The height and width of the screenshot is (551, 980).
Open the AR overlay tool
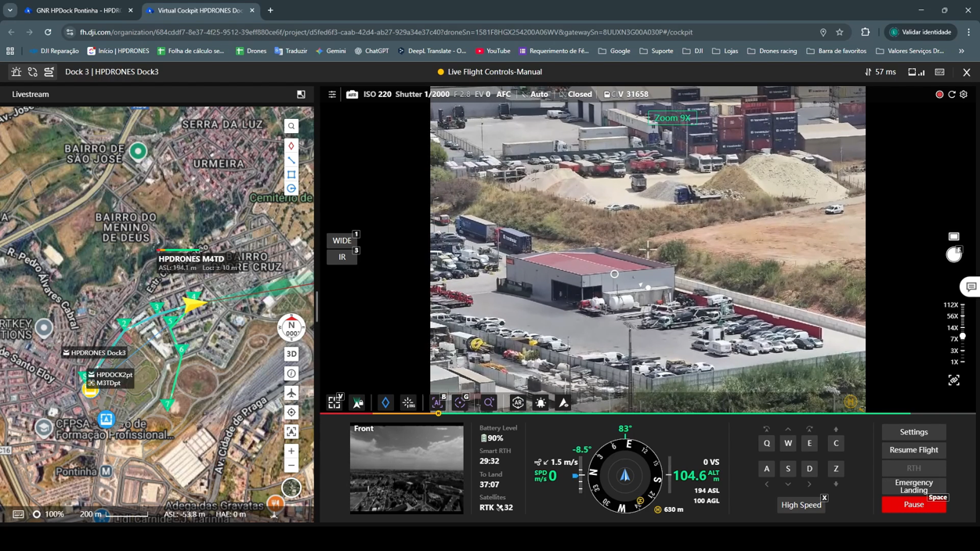[517, 402]
